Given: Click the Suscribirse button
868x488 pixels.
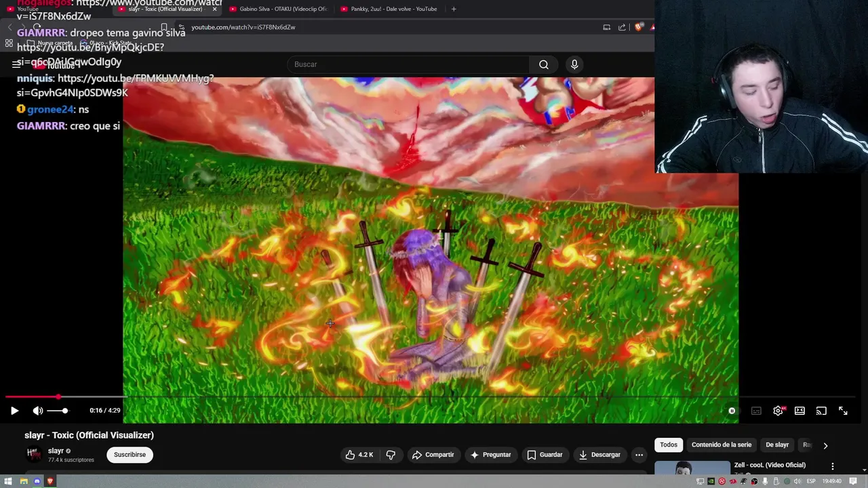Looking at the screenshot, I should pyautogui.click(x=130, y=455).
